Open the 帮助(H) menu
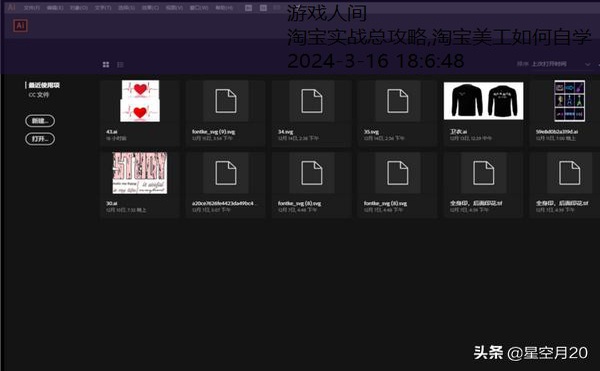 (224, 8)
